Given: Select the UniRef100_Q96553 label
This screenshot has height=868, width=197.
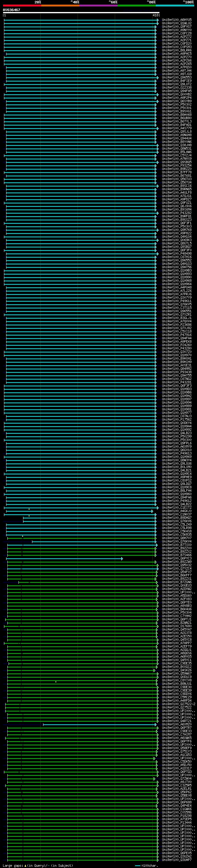Looking at the screenshot, I should pyautogui.click(x=176, y=78).
